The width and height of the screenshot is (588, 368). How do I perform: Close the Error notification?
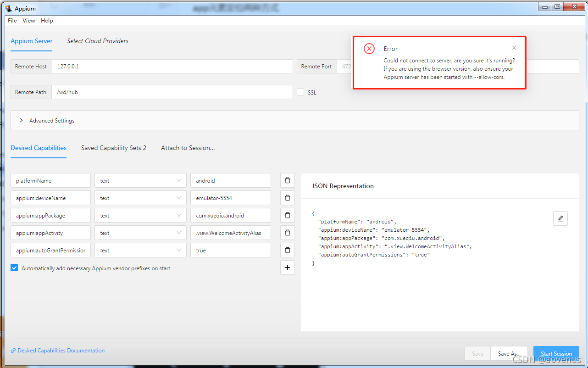pos(514,48)
